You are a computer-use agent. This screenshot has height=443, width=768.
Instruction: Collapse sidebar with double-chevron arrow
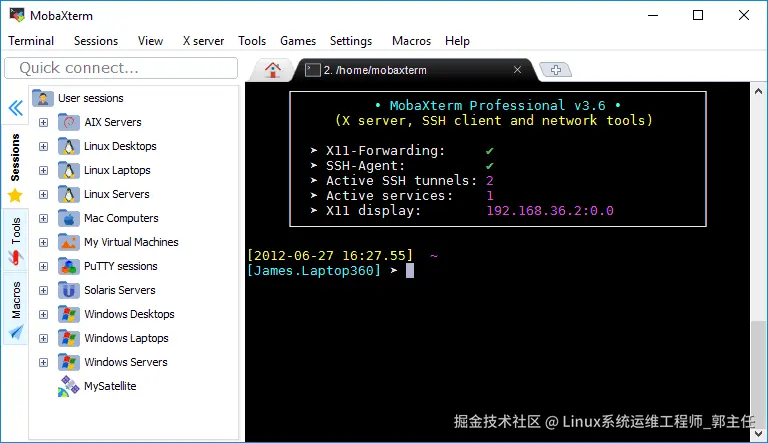pyautogui.click(x=16, y=108)
